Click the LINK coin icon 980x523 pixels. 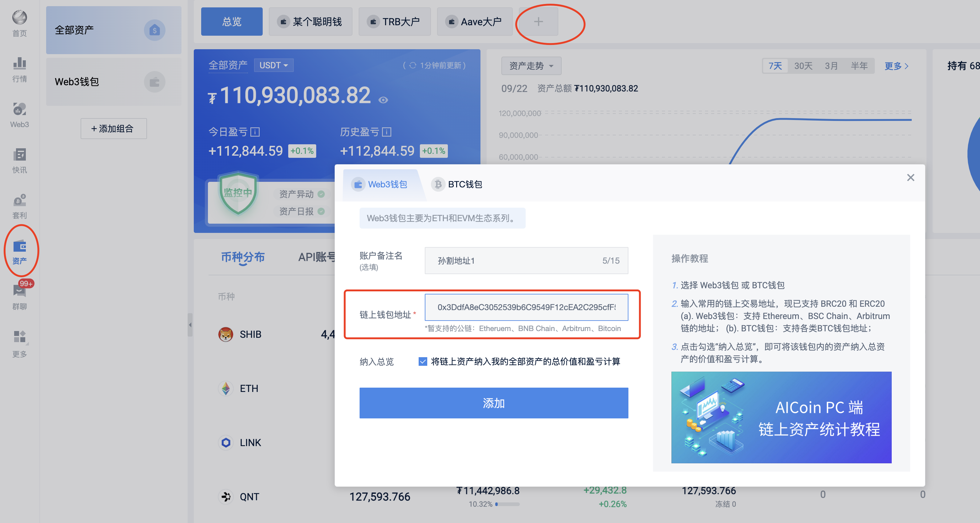tap(225, 442)
